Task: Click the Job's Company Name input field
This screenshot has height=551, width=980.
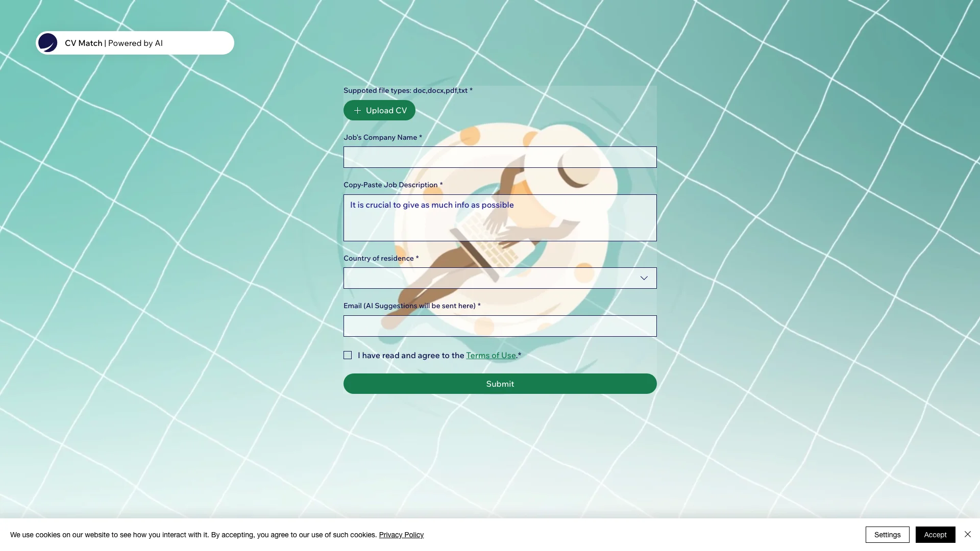Action: (x=499, y=157)
